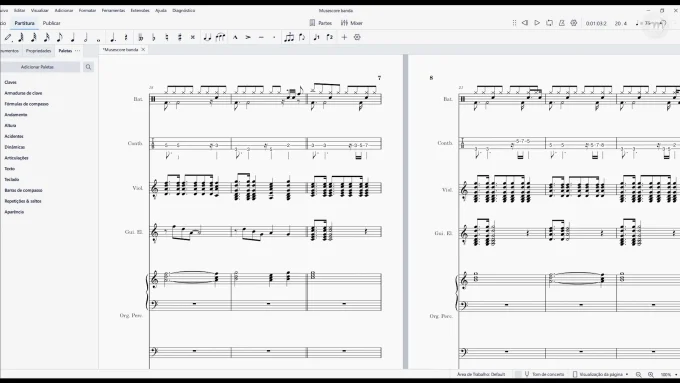Screen dimensions: 680x383
Task: Select 64th note duration
Action: tap(20, 37)
